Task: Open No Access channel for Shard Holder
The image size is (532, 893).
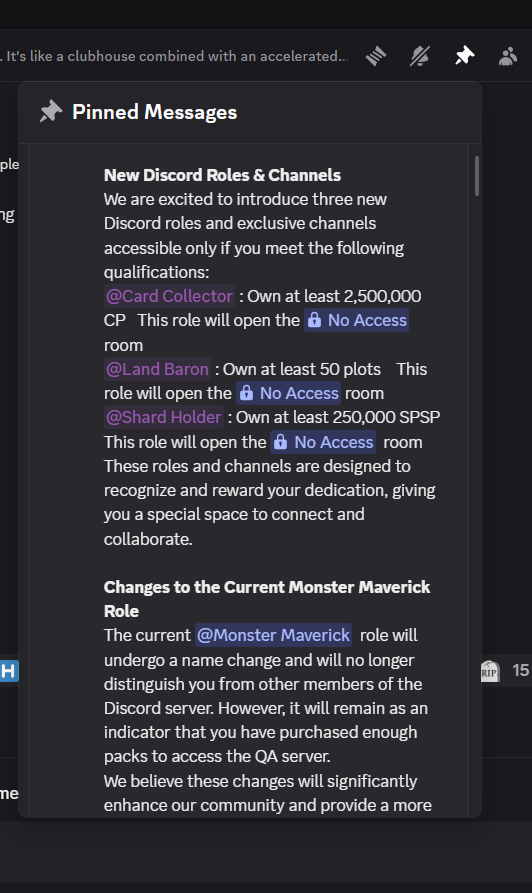Action: (323, 442)
